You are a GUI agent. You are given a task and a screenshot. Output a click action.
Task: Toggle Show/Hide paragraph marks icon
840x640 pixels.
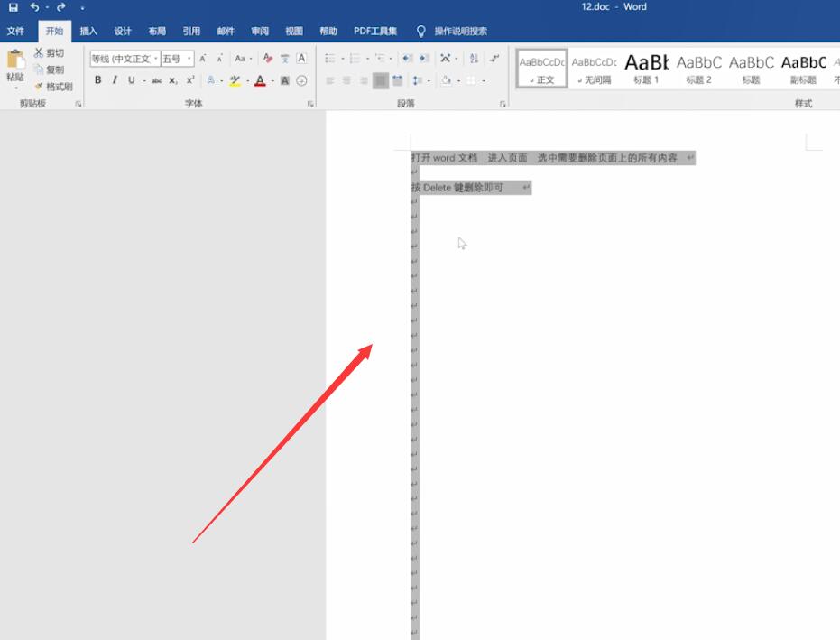pyautogui.click(x=494, y=58)
